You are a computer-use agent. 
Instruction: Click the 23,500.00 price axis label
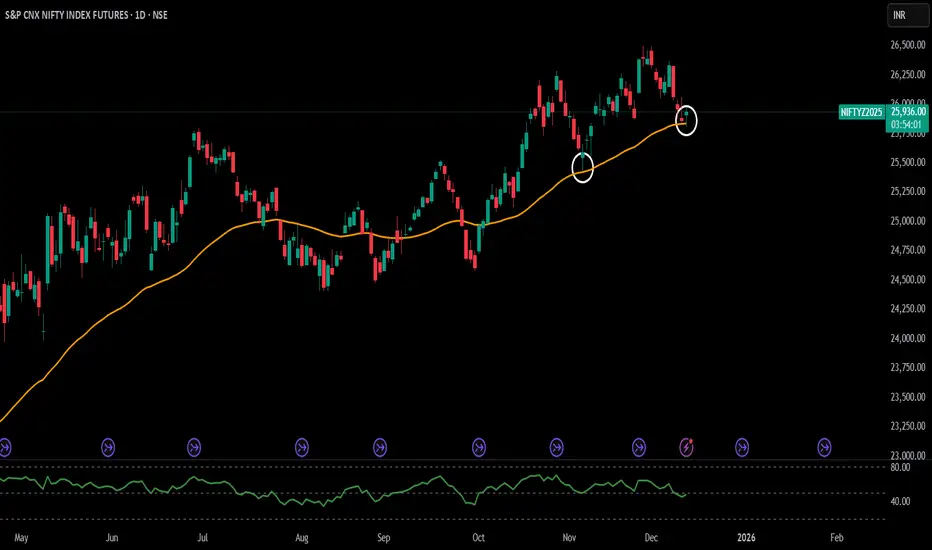908,397
